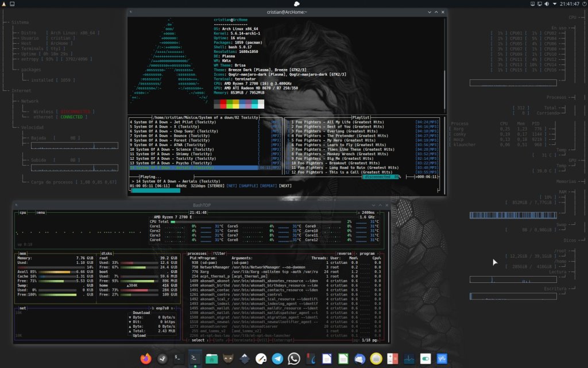Click the filter tab in BashTOP processes
The height and width of the screenshot is (368, 588).
(x=219, y=252)
